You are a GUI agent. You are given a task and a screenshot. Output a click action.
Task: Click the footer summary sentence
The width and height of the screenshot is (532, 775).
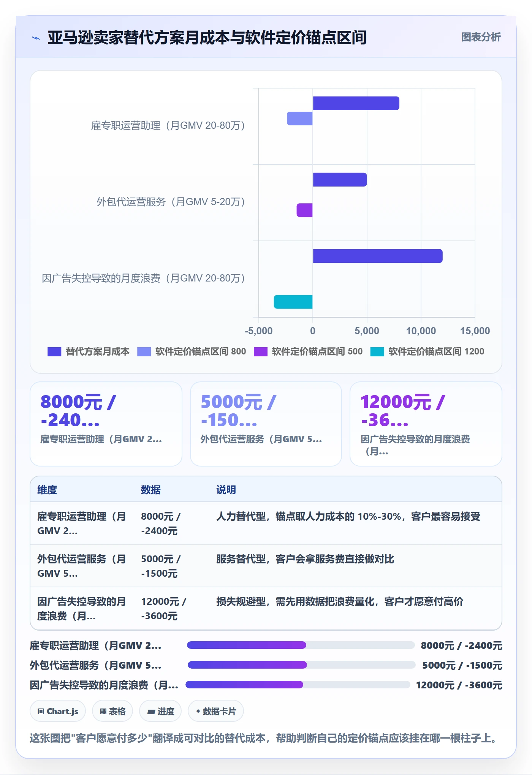tap(263, 739)
